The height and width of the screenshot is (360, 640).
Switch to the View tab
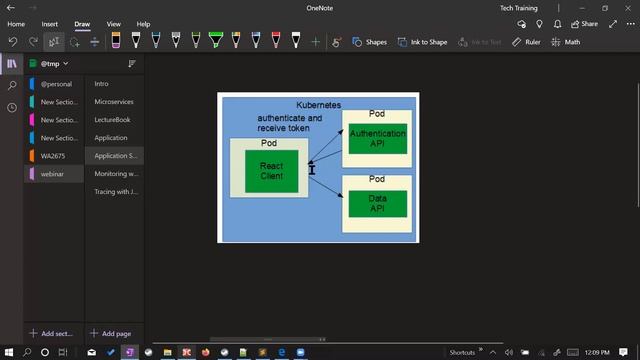click(x=113, y=24)
